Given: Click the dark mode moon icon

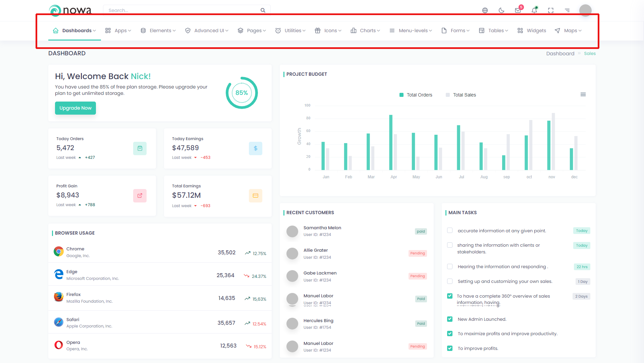Looking at the screenshot, I should (501, 10).
